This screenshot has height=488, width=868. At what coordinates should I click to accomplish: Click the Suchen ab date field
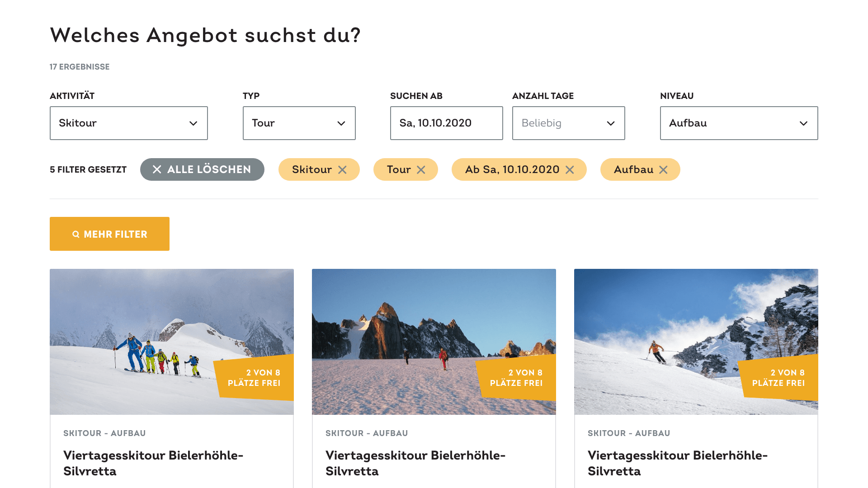446,123
